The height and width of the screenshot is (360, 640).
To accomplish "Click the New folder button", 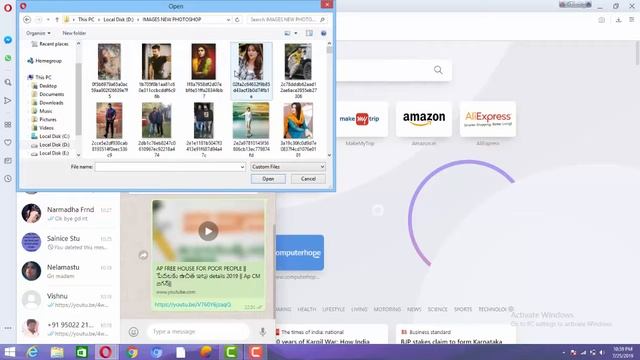I will [74, 33].
